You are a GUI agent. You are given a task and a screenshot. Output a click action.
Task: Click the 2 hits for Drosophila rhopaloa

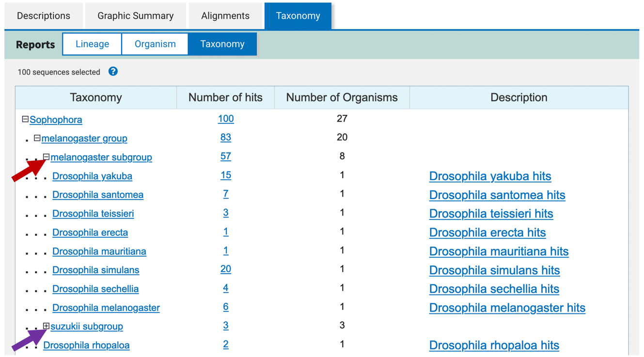[x=226, y=345]
